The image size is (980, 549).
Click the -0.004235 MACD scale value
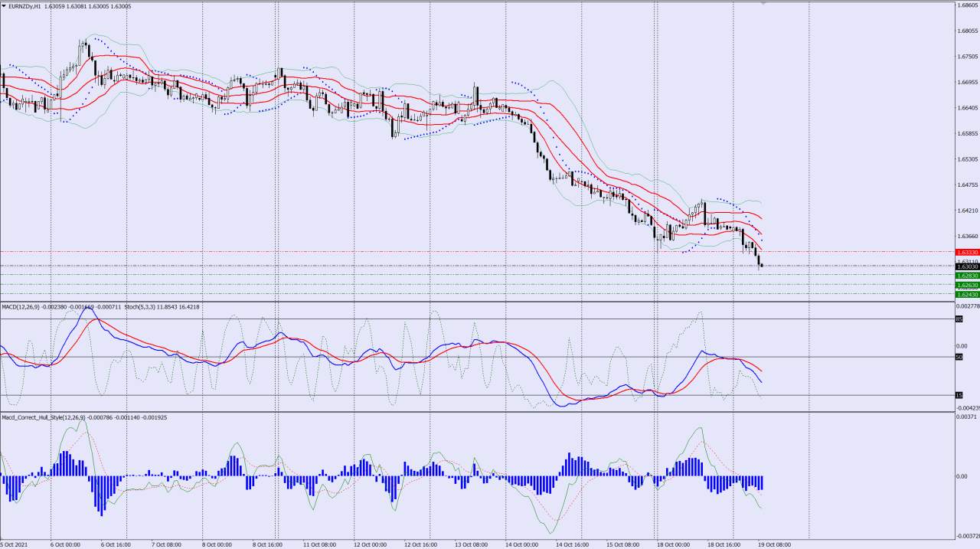[968, 408]
